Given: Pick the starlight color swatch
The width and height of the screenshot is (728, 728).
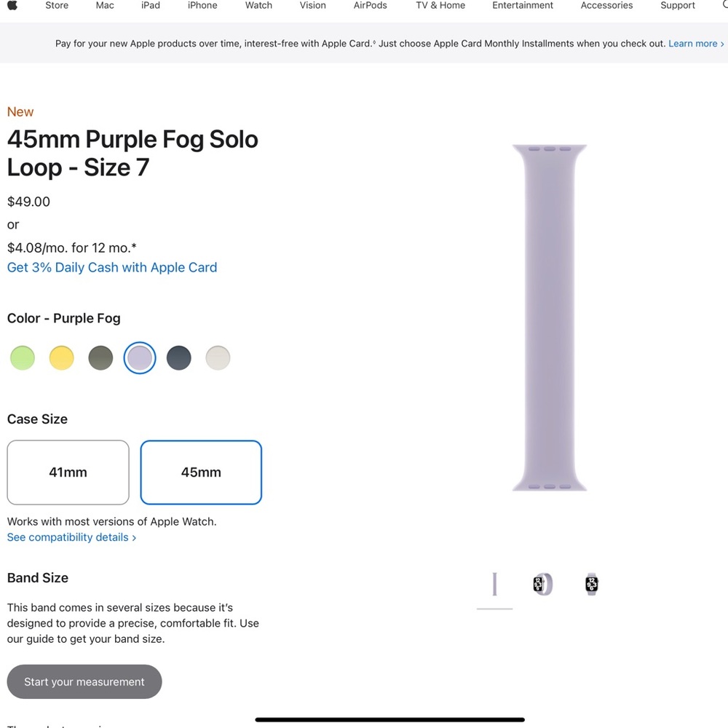Looking at the screenshot, I should click(x=218, y=357).
